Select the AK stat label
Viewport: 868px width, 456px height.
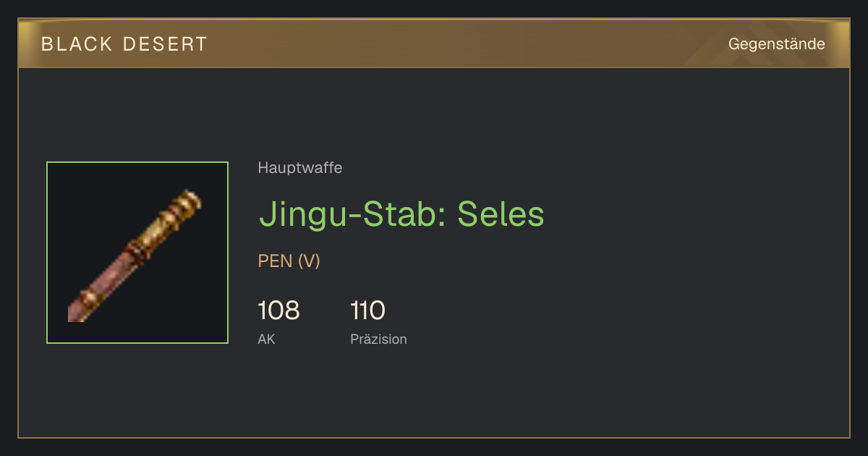[x=266, y=339]
